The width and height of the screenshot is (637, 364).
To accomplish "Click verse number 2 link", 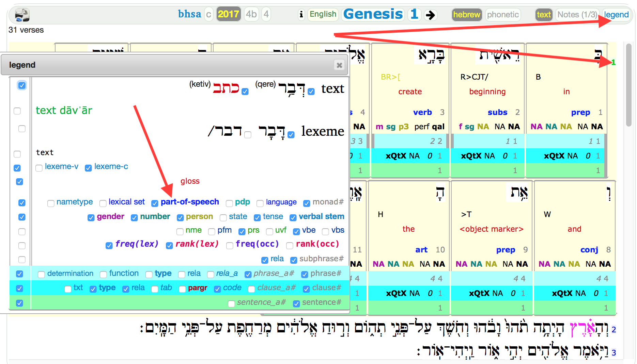I will pyautogui.click(x=613, y=329).
